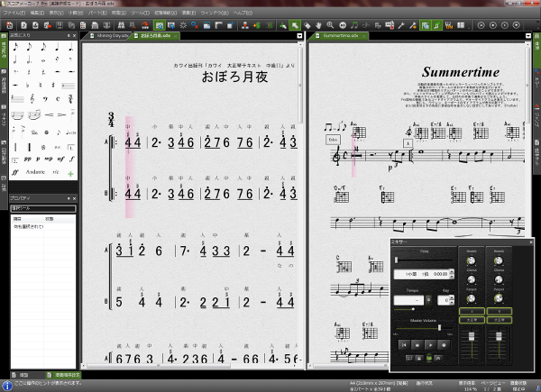This screenshot has height=392, width=541.
Task: Click the orange ON toolbar icon
Action: pyautogui.click(x=449, y=25)
